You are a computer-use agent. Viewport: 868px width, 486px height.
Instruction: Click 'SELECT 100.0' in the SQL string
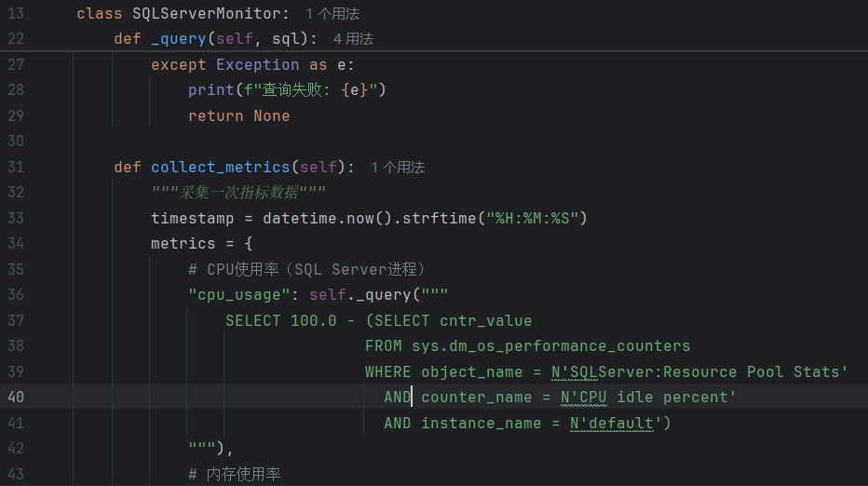pos(280,320)
